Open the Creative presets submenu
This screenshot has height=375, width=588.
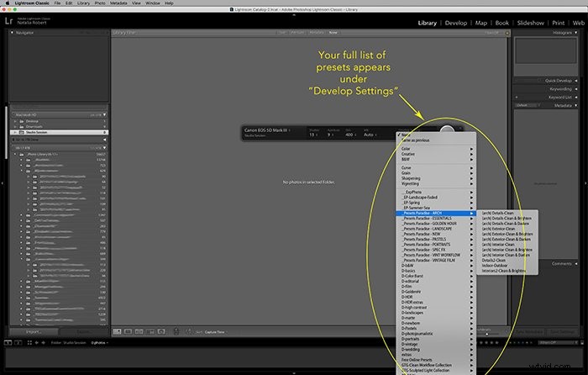tap(436, 154)
